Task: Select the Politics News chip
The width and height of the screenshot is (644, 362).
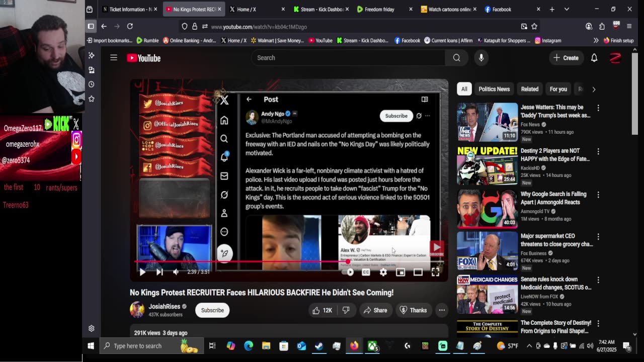Action: click(494, 89)
